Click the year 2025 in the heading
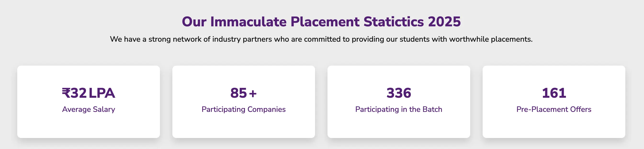The width and height of the screenshot is (644, 149). tap(444, 22)
